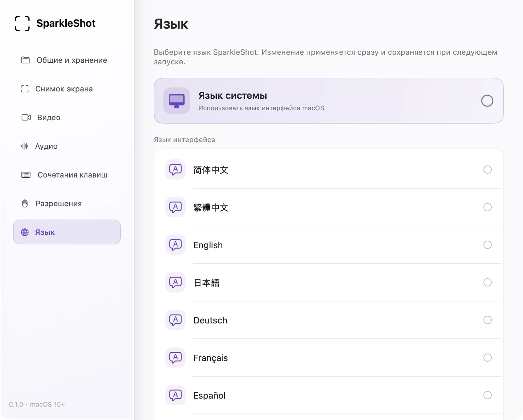This screenshot has height=420, width=523.
Task: Click the globe icon beside Язык
Action: pyautogui.click(x=25, y=232)
